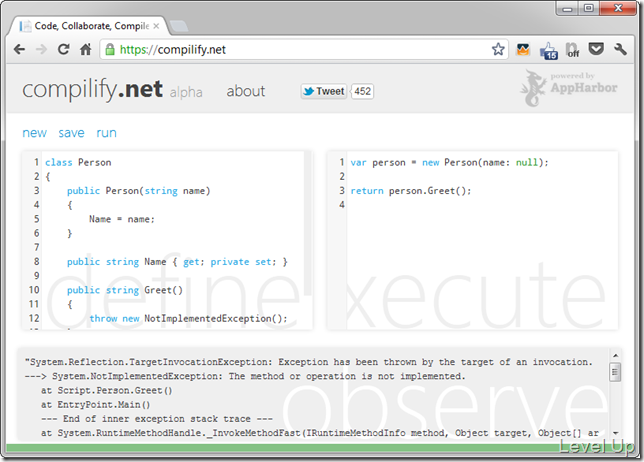
Task: Click the System.NotImplementedException output line
Action: (245, 376)
